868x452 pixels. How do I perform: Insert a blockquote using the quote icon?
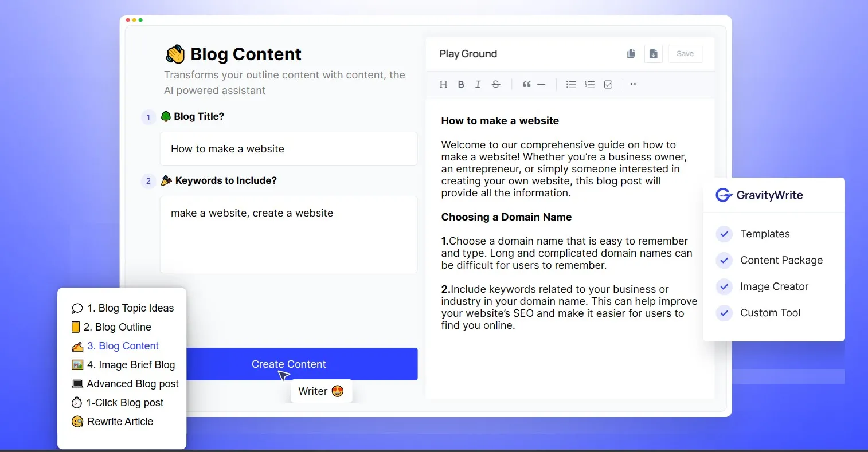coord(526,84)
